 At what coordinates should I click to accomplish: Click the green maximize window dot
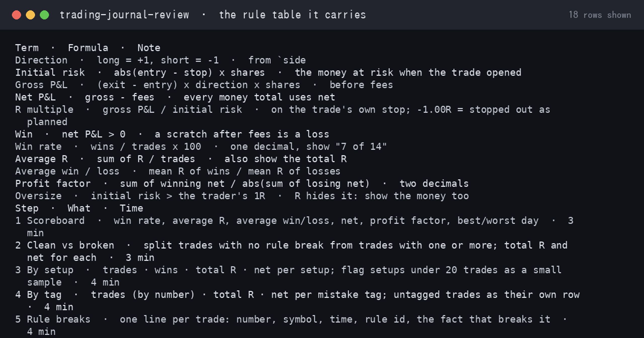pyautogui.click(x=45, y=15)
